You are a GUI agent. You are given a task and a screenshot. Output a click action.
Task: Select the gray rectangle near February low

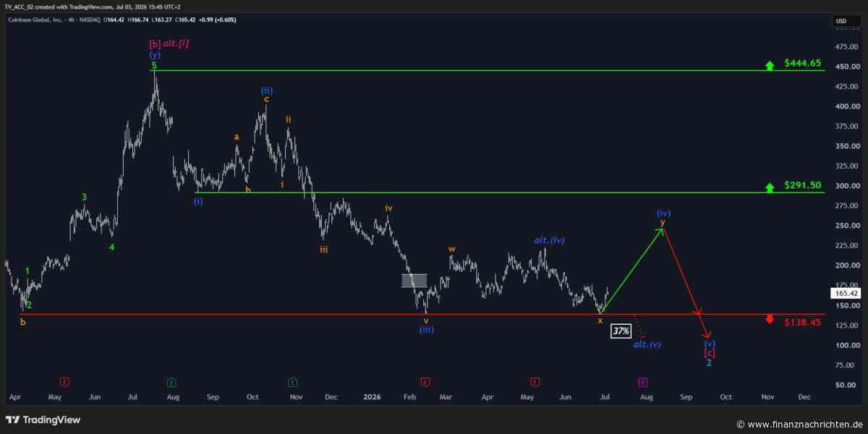click(414, 281)
